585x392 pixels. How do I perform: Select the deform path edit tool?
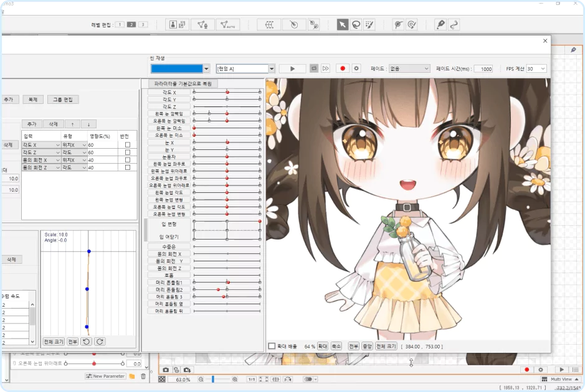pos(454,25)
